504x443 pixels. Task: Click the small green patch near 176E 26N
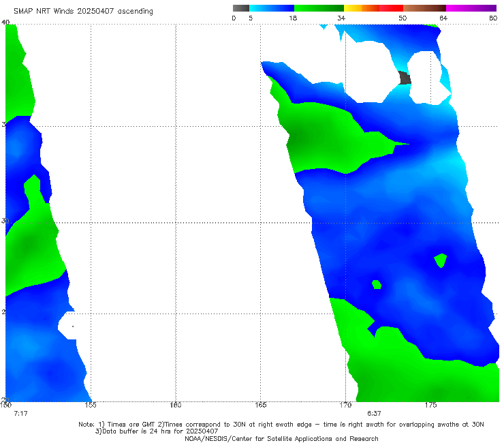point(441,260)
